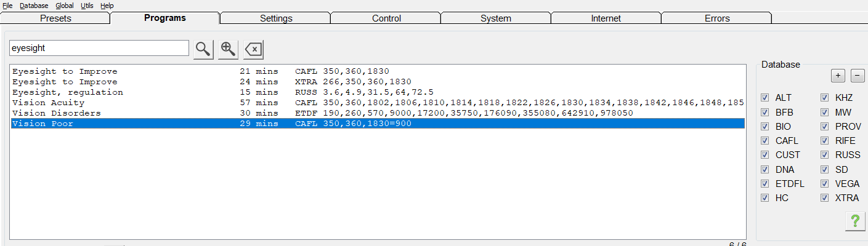Clear the search field with backspace icon
Viewport: 868px width, 246px height.
(x=253, y=49)
